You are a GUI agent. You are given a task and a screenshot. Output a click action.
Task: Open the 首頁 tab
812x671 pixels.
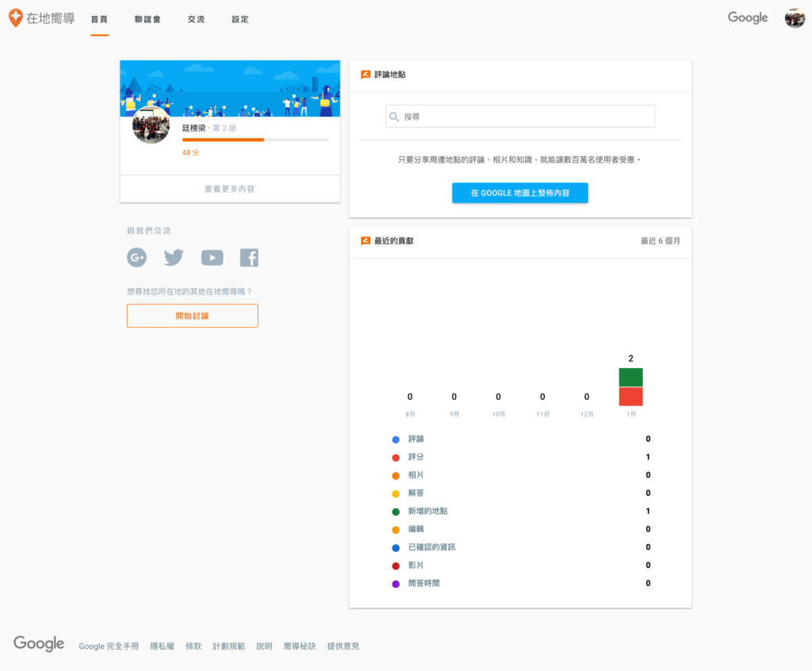point(99,19)
